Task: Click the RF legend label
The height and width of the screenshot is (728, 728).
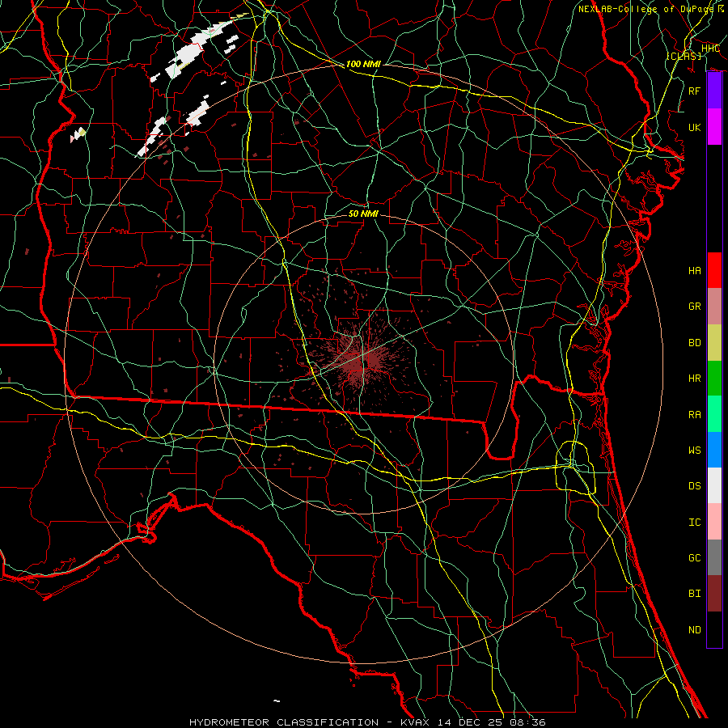Action: [695, 91]
